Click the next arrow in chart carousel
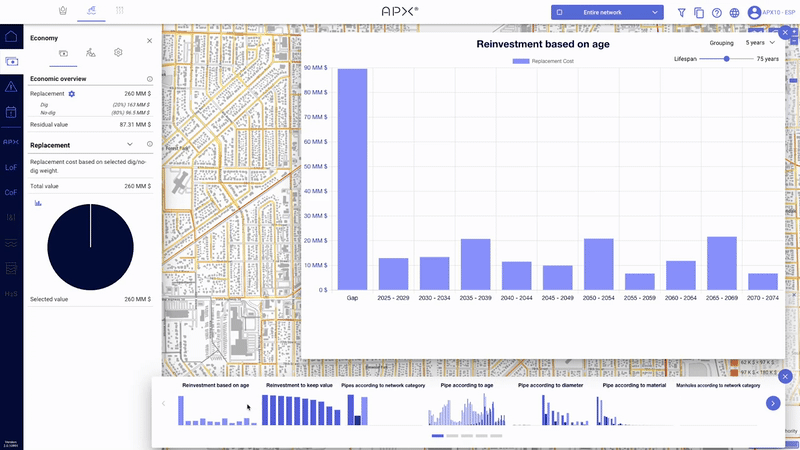The width and height of the screenshot is (800, 450). (772, 403)
